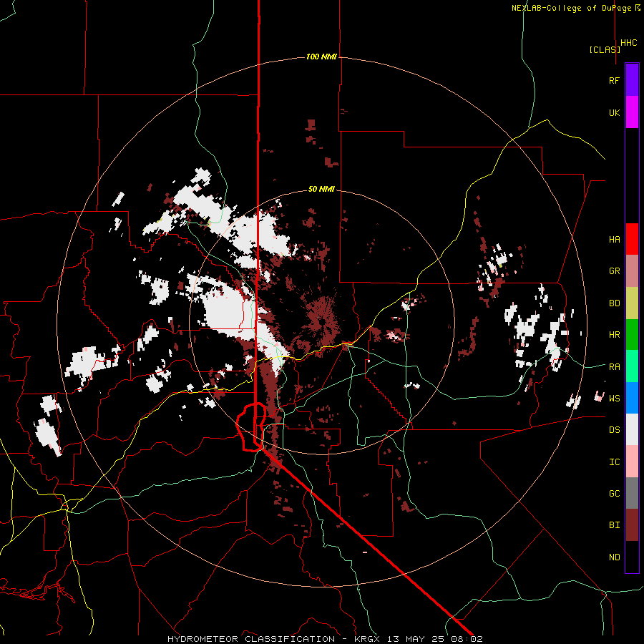Select the GR color swatch in legend
The height and width of the screenshot is (644, 644).
coord(632,271)
